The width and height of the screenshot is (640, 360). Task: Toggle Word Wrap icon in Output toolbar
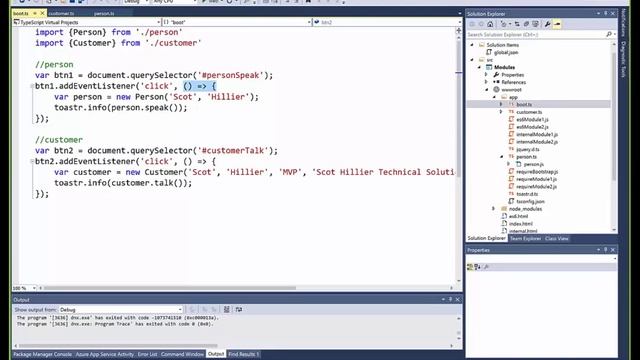[x=239, y=310]
